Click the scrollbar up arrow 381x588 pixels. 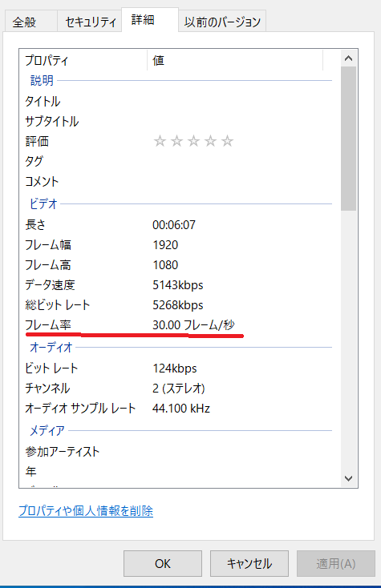click(348, 58)
